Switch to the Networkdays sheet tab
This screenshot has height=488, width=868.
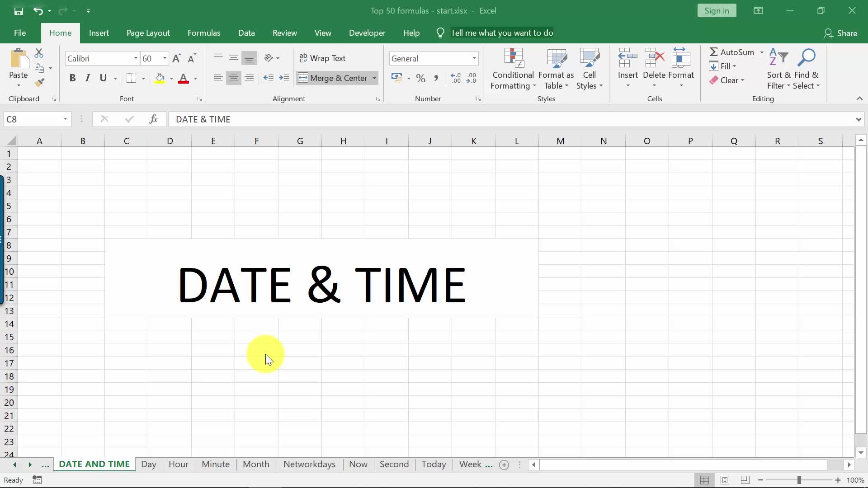click(309, 464)
